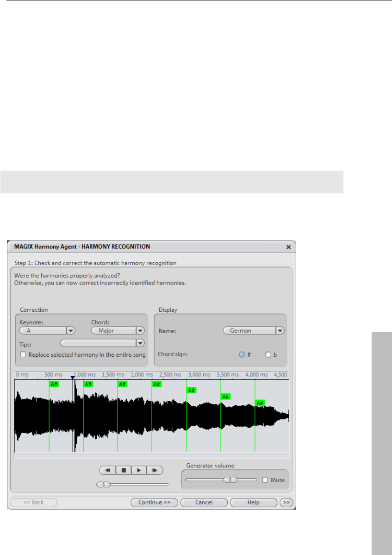Select the A# marker at 500 ms
392x555 pixels.
click(54, 384)
